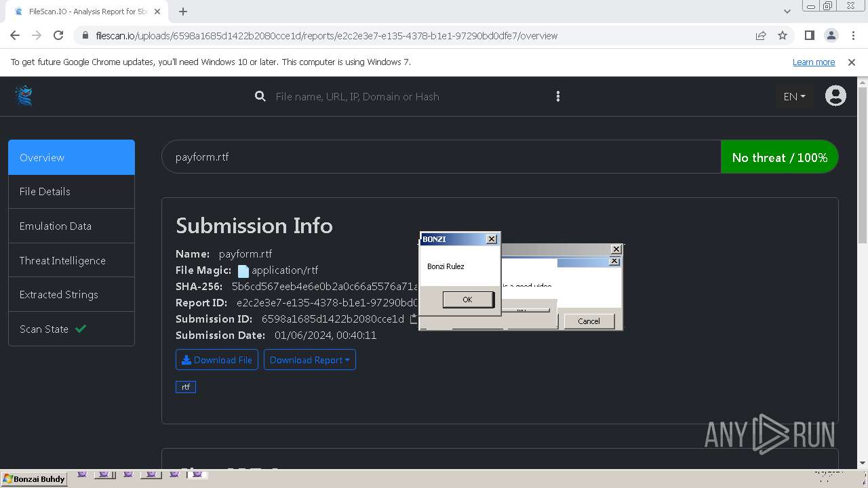The width and height of the screenshot is (868, 488).
Task: Click the payform.rtf file name header
Action: tap(202, 157)
